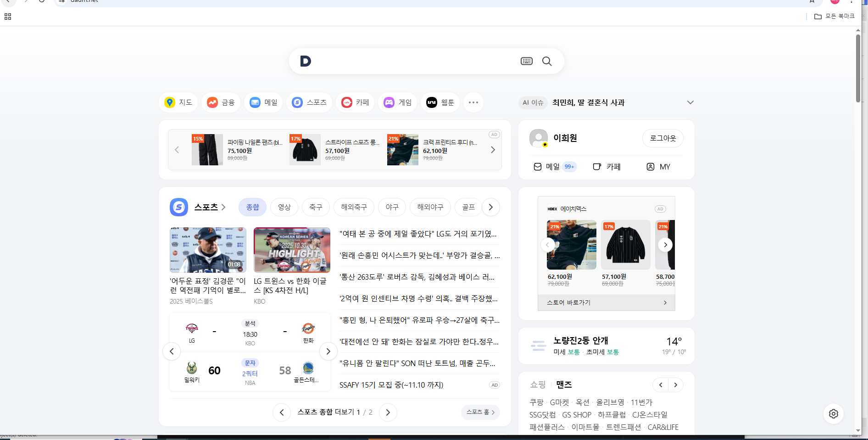
Task: Select the 종합 sports tab
Action: point(252,207)
